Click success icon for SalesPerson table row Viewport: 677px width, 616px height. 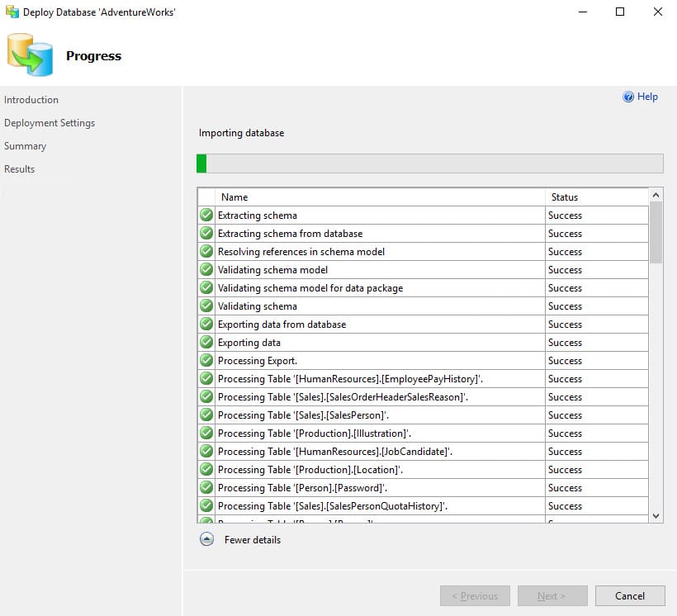pyautogui.click(x=206, y=415)
